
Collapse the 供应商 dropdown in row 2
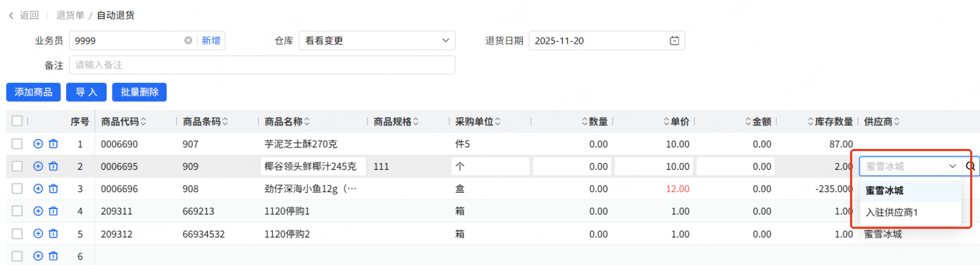pos(953,166)
